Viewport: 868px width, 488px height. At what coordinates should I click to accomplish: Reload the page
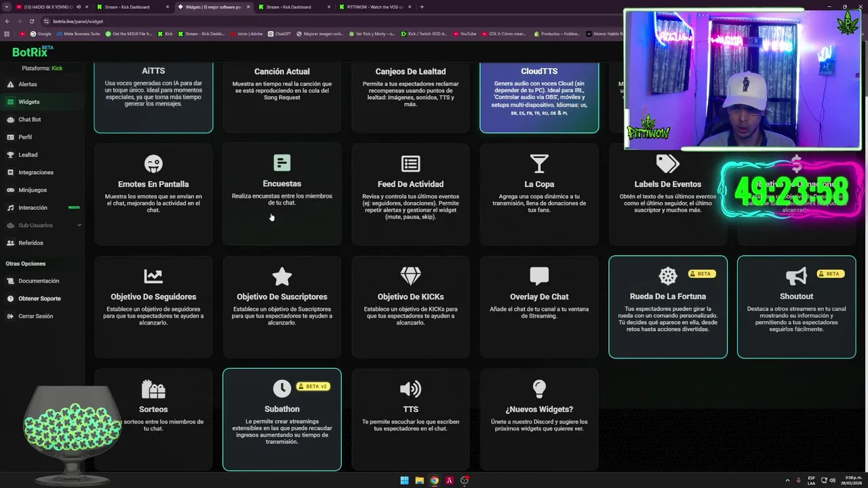[31, 21]
